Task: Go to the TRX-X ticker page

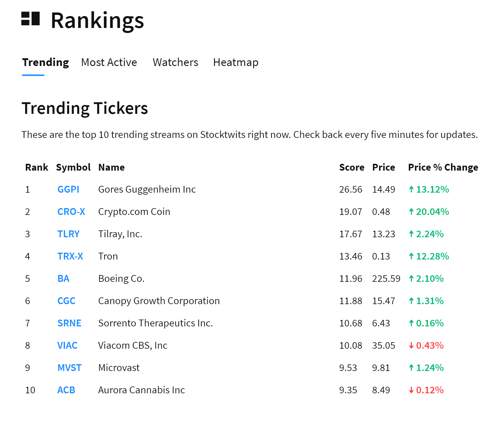Action: coord(70,256)
